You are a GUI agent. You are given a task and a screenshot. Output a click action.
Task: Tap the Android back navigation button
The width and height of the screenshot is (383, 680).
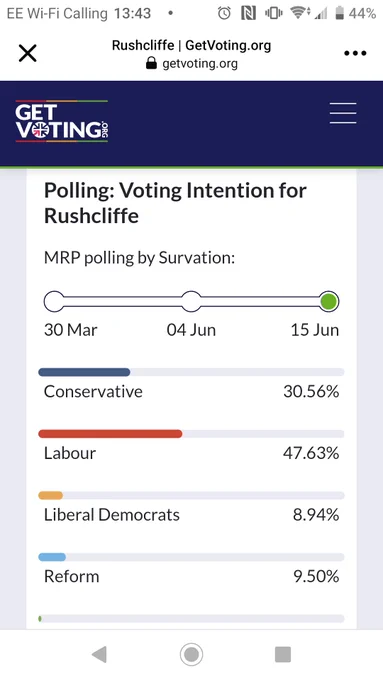99,654
